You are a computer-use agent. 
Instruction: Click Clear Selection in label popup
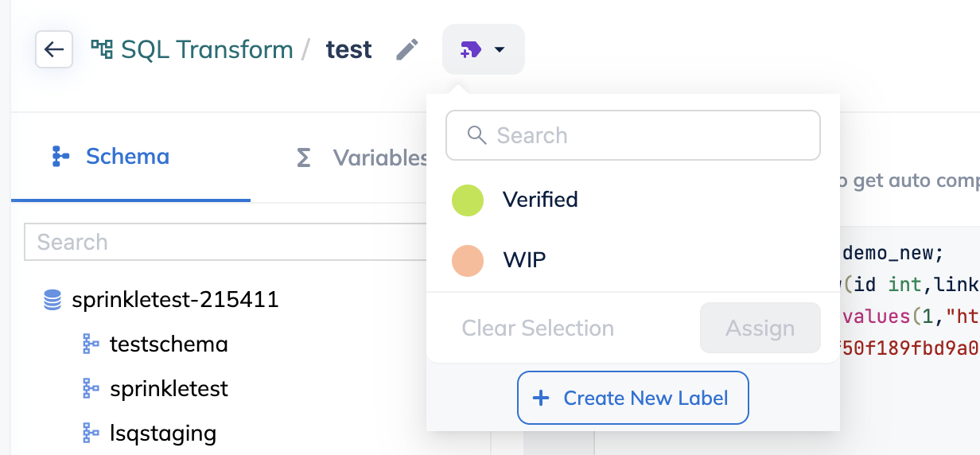point(538,328)
